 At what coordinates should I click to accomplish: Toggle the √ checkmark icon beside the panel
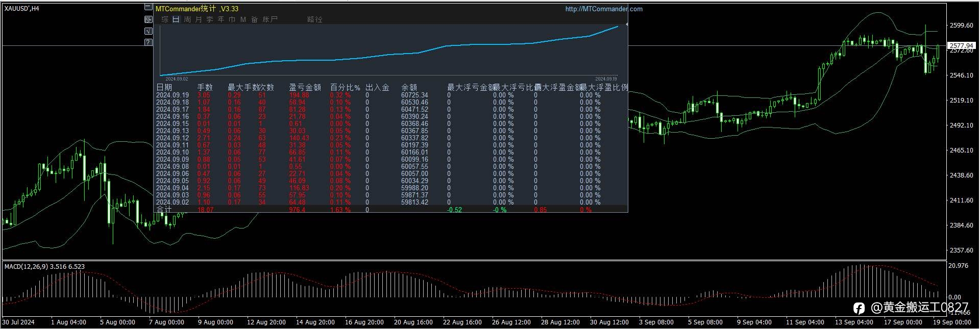[x=148, y=31]
